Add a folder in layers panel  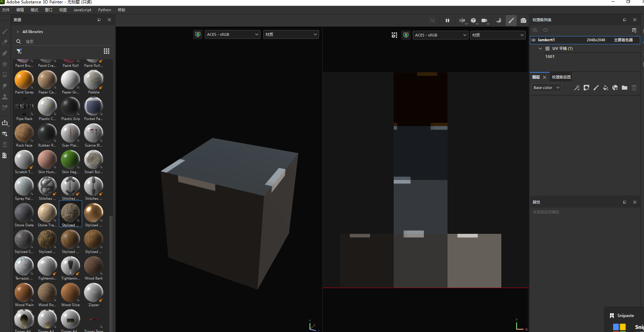[625, 88]
